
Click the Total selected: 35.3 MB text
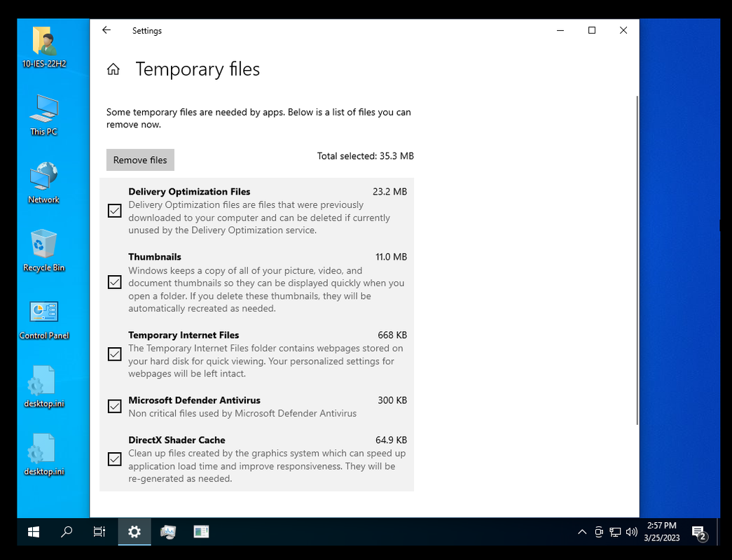point(366,156)
